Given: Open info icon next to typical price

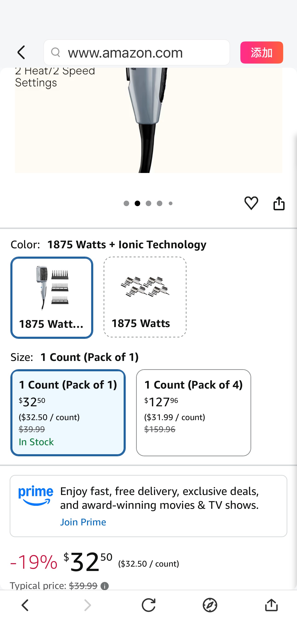Looking at the screenshot, I should coord(105,586).
